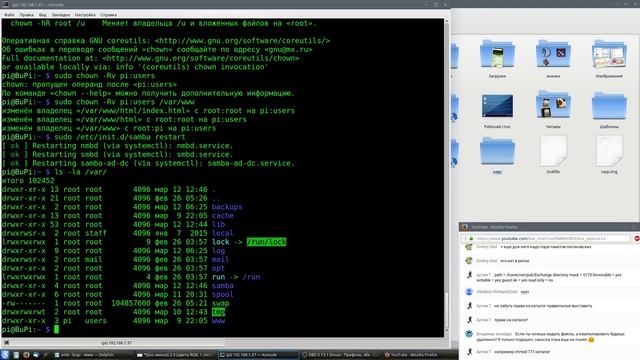The width and height of the screenshot is (640, 360).
Task: Switch to the OBS window in taskbar
Action: coord(340,355)
